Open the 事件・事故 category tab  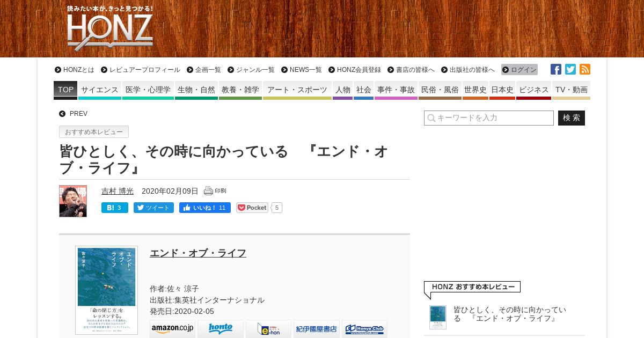click(x=396, y=90)
